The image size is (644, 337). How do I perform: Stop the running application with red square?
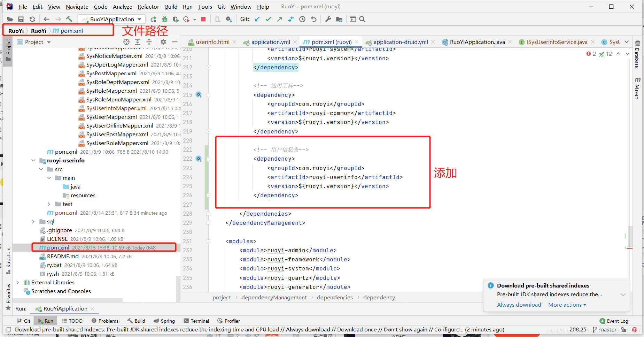[x=203, y=20]
